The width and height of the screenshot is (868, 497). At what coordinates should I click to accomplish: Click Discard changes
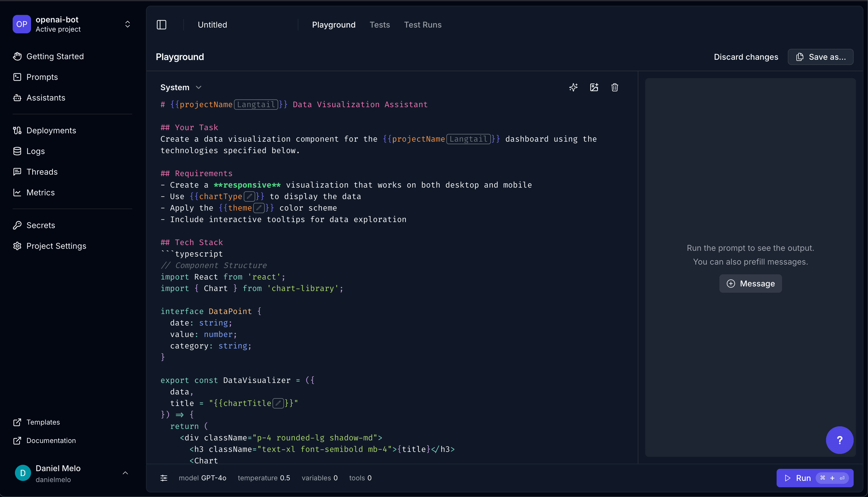(x=746, y=57)
